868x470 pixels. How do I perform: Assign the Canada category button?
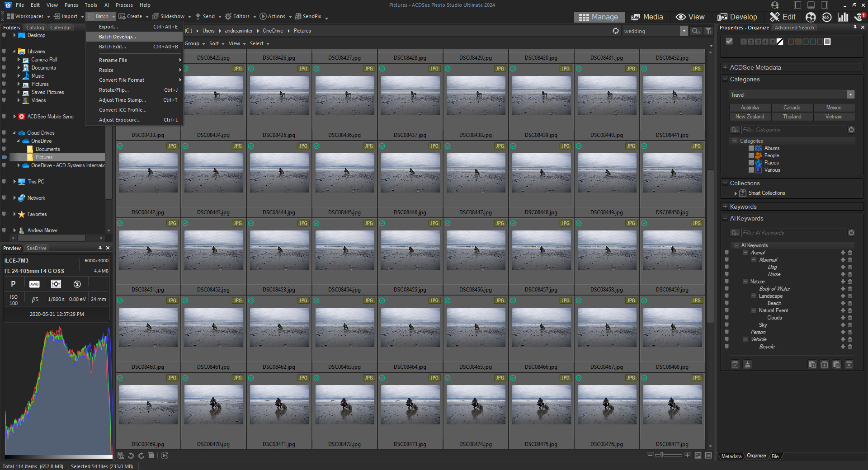click(x=792, y=108)
